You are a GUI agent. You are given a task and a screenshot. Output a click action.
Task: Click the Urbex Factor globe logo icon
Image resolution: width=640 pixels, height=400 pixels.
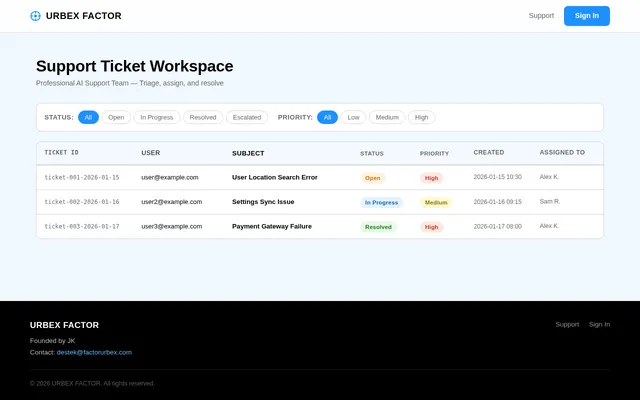pos(36,16)
